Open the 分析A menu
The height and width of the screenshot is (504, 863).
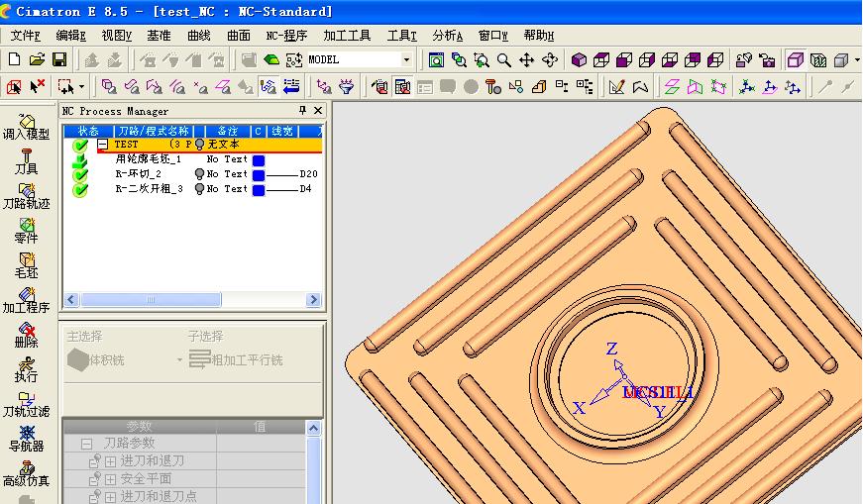coord(448,36)
